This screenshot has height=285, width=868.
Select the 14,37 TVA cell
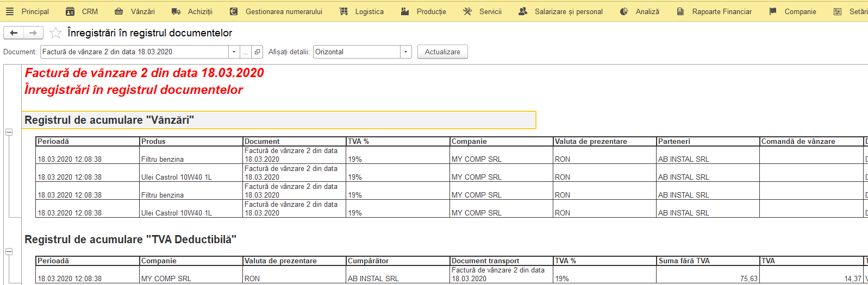(811, 275)
